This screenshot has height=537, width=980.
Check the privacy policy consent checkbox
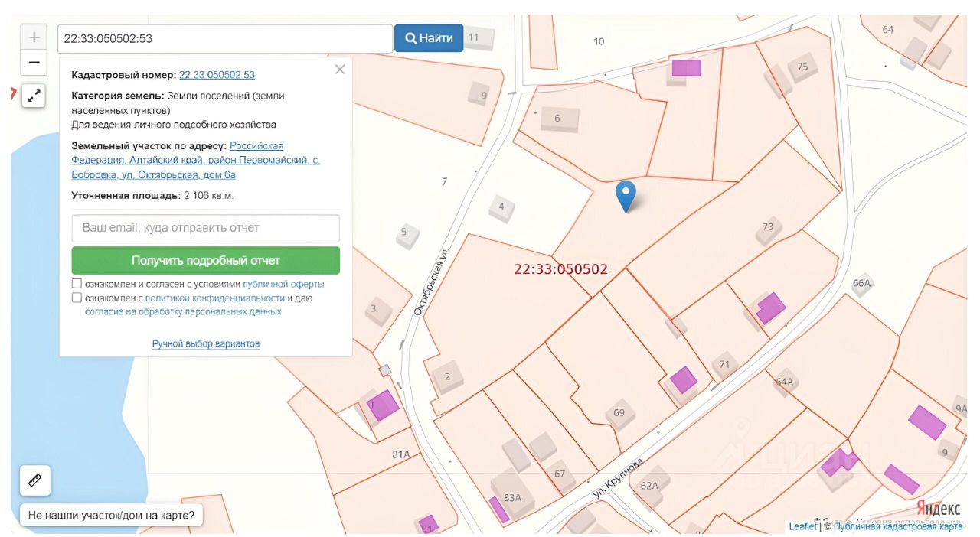[x=77, y=298]
